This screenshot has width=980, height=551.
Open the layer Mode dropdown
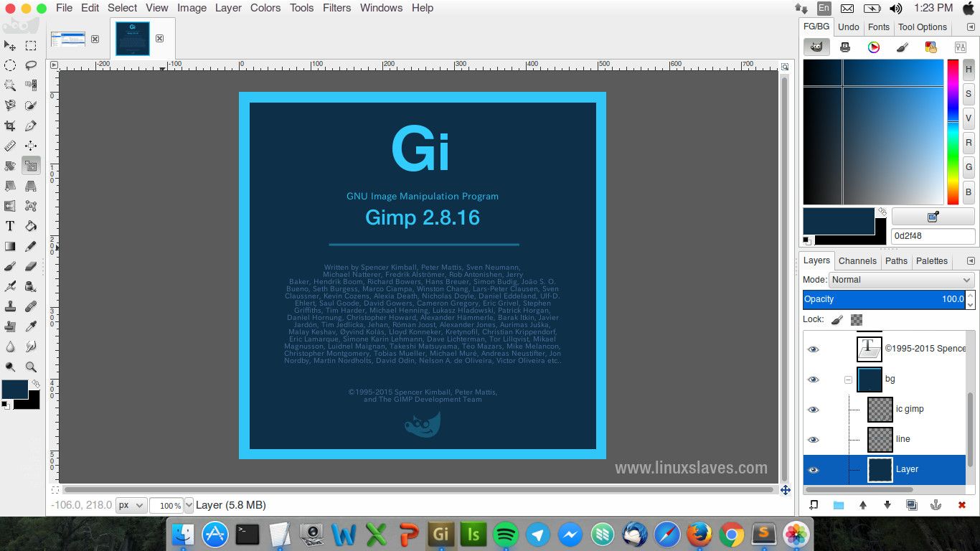point(902,280)
